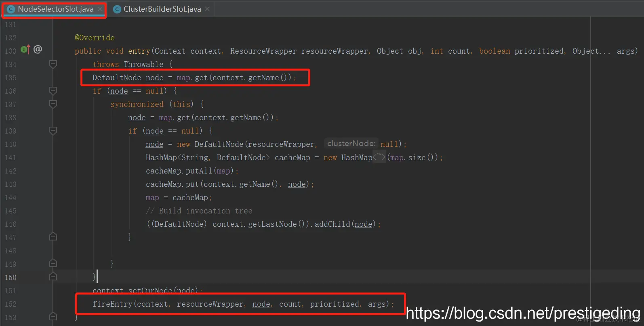
Task: Click getName() call on line 135
Action: coord(269,78)
